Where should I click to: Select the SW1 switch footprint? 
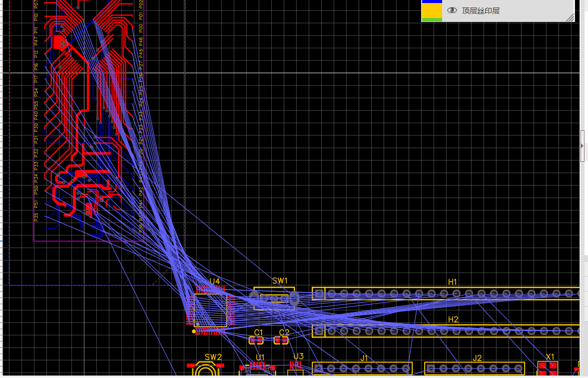(x=274, y=299)
